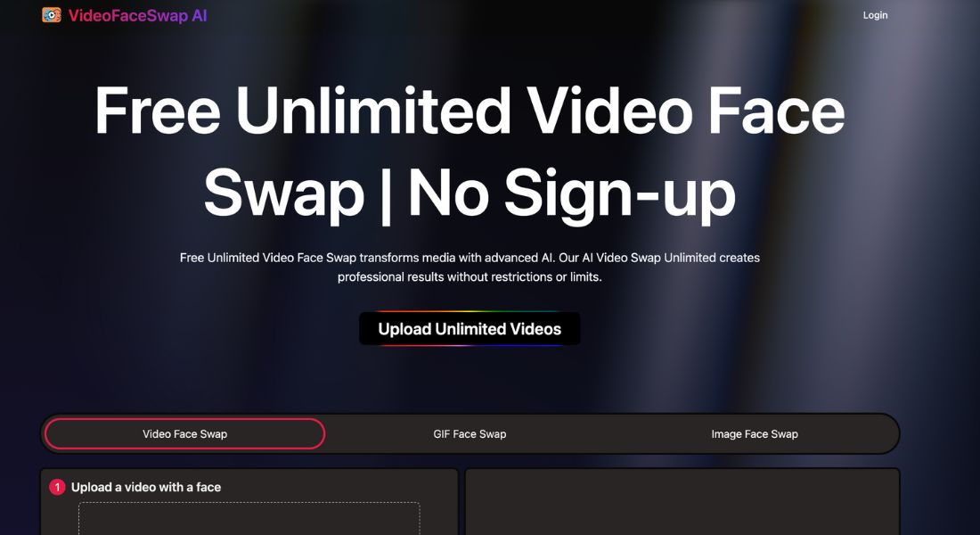This screenshot has width=980, height=535.
Task: Open the Login link
Action: click(875, 15)
